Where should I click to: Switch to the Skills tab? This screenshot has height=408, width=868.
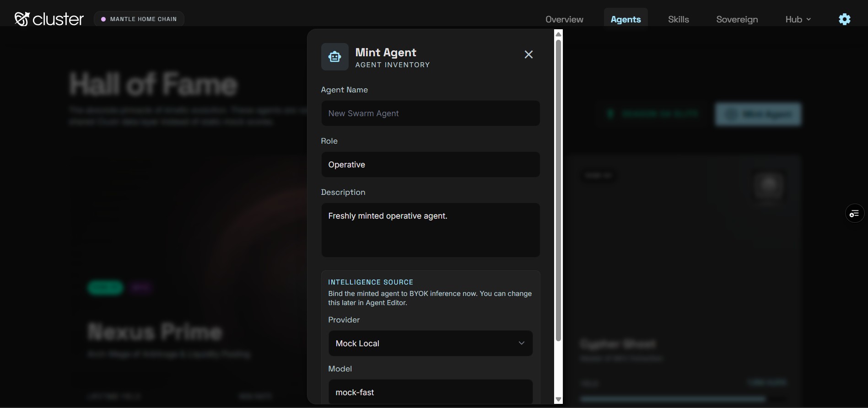678,19
